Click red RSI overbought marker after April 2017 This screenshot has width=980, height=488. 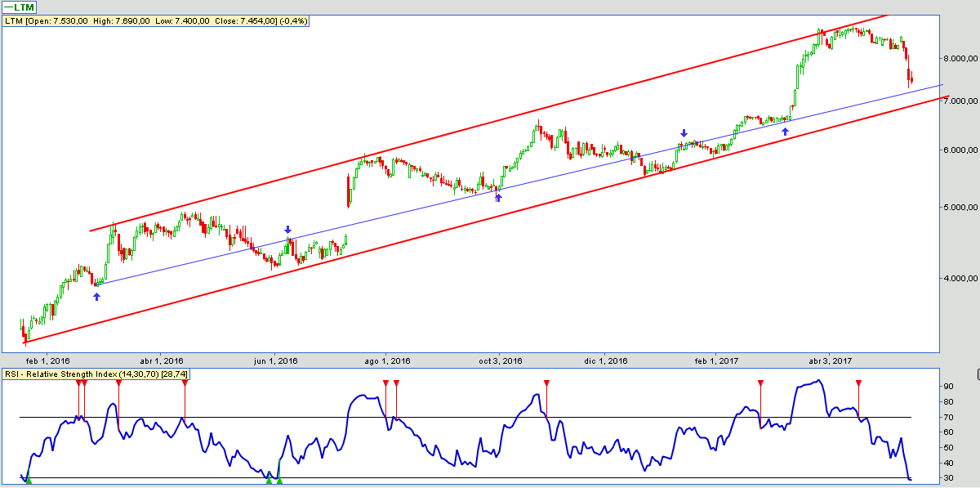pyautogui.click(x=858, y=383)
